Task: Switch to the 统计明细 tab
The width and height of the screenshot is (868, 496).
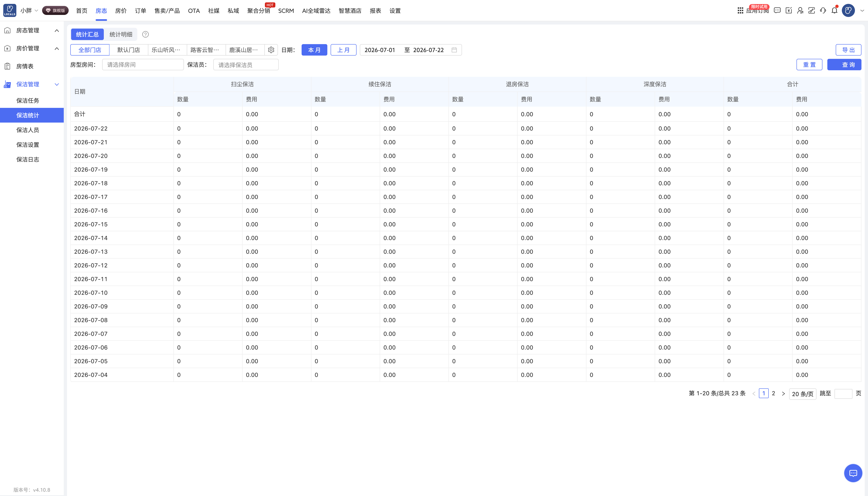Action: pyautogui.click(x=121, y=34)
